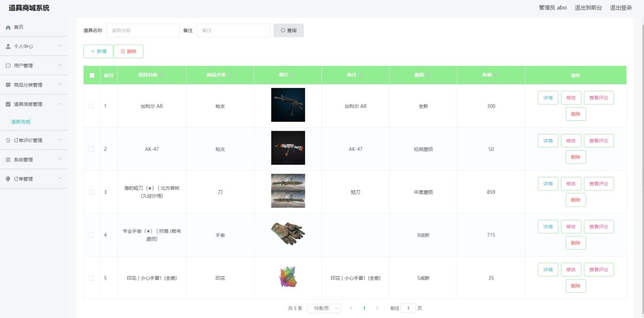Screen dimensions: 644x318
Task: Click the list icon beside 系统管理
Action: pos(8,160)
